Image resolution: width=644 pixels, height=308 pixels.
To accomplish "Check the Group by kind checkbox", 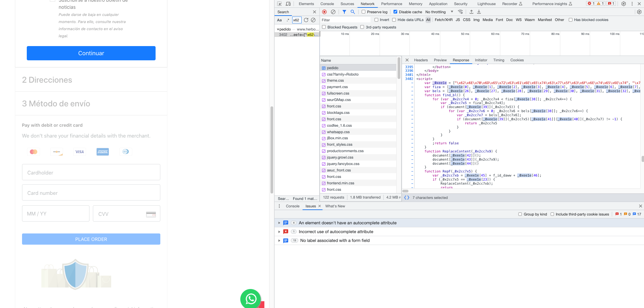I will click(520, 214).
